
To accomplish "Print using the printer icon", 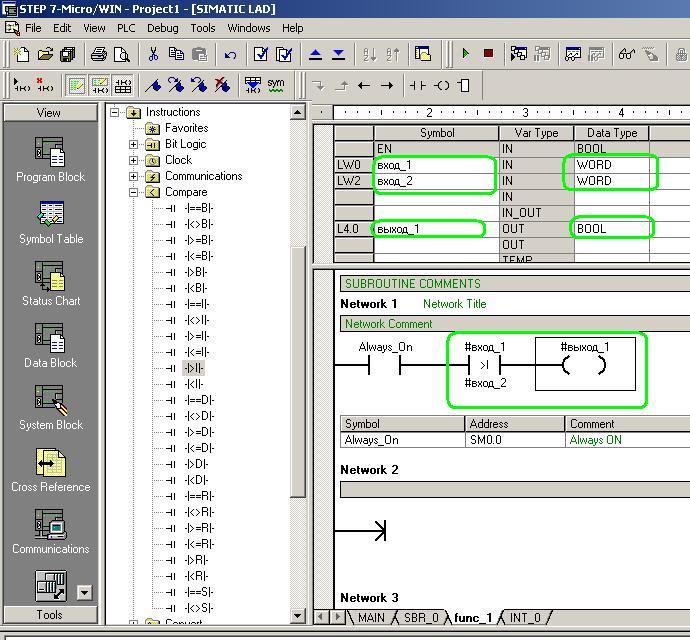I will click(x=99, y=54).
